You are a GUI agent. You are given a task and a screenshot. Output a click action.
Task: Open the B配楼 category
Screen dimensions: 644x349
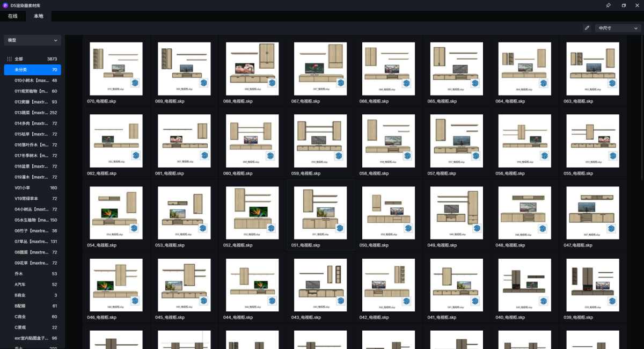tap(32, 306)
